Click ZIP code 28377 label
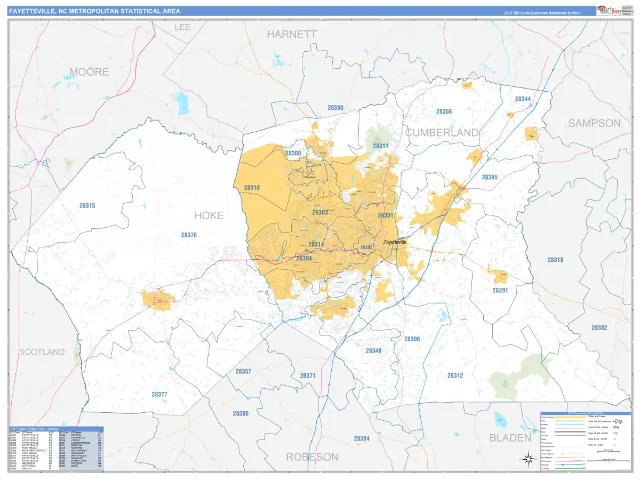This screenshot has width=640, height=480. (x=159, y=395)
